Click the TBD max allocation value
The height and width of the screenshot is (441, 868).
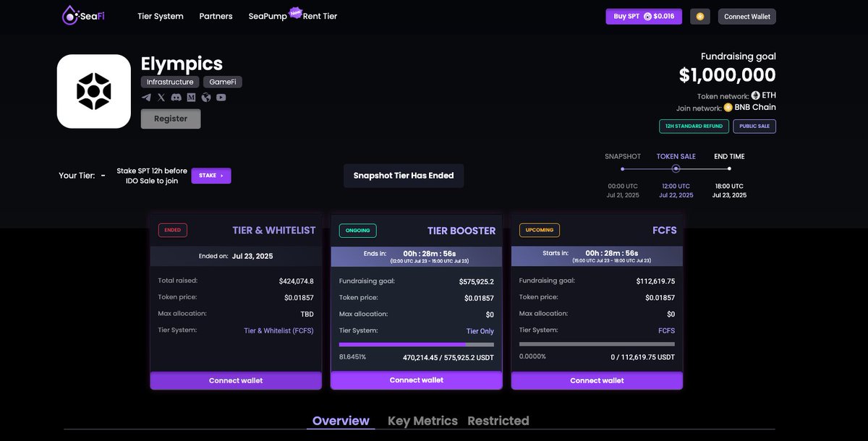[307, 314]
